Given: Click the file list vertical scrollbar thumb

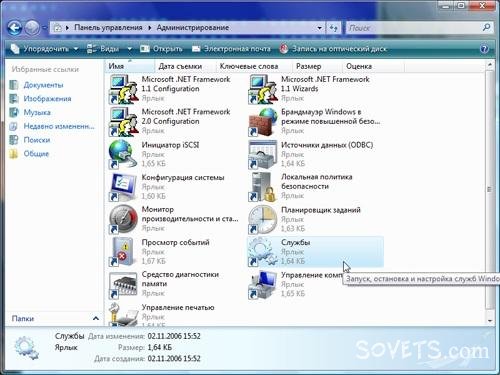Looking at the screenshot, I should click(490, 189).
